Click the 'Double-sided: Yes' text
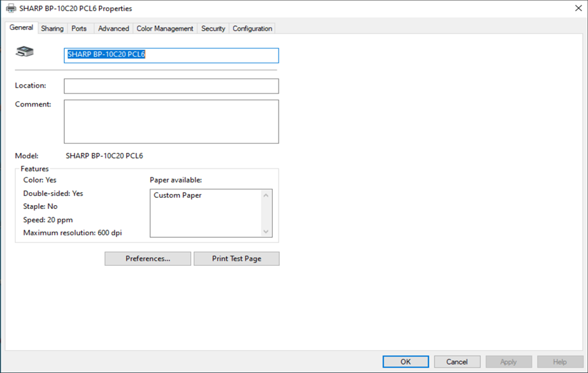 click(53, 193)
